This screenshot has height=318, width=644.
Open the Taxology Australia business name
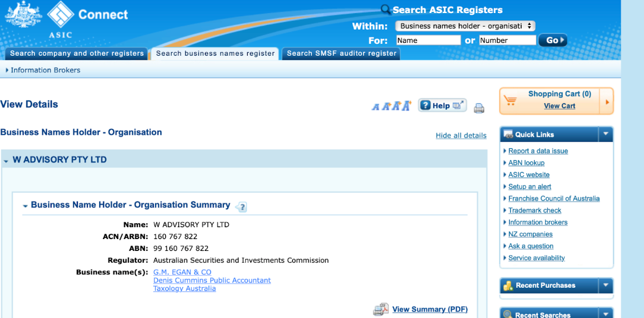tap(184, 288)
